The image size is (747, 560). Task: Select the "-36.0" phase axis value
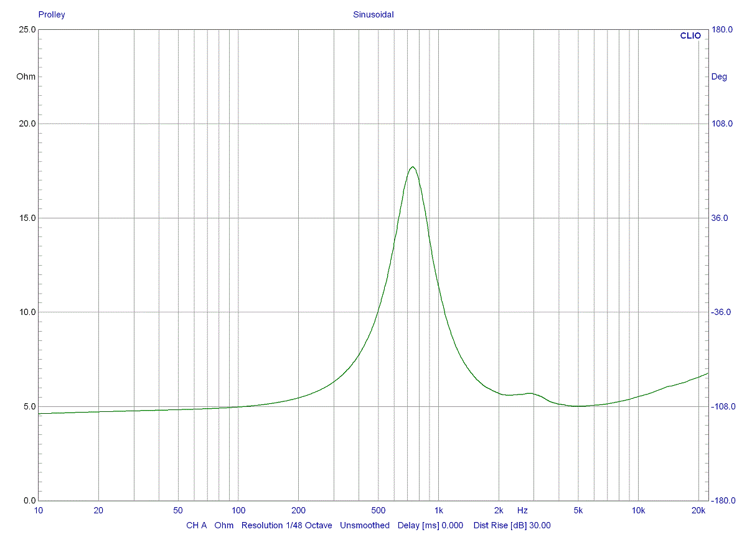click(721, 312)
